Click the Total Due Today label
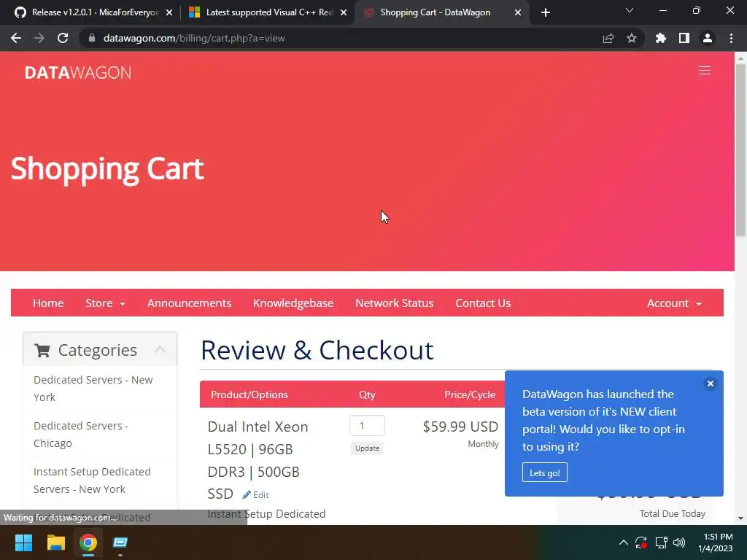The width and height of the screenshot is (747, 560). pyautogui.click(x=672, y=514)
